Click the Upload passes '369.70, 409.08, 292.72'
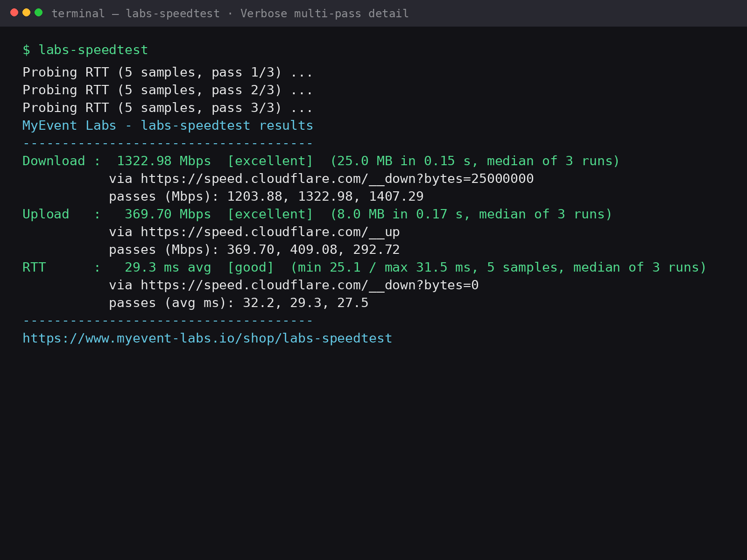The width and height of the screenshot is (747, 560). (x=313, y=250)
